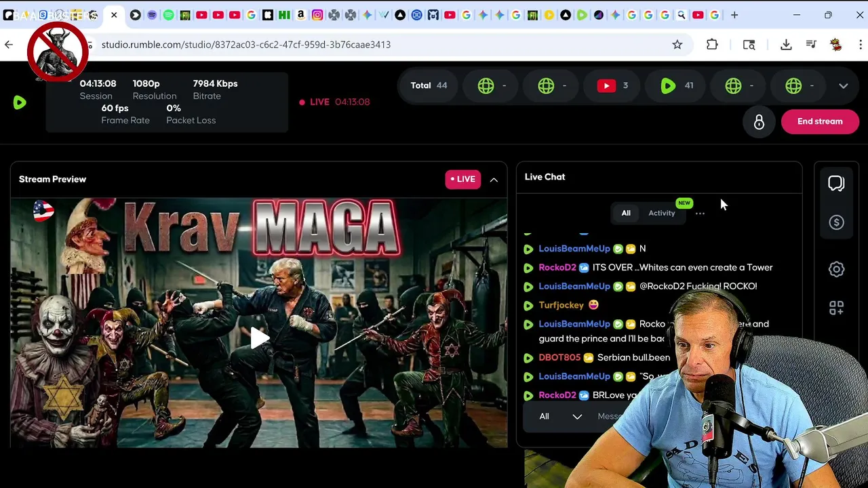The image size is (868, 488).
Task: Select the YouTube destination showing 3 viewers
Action: tap(612, 85)
